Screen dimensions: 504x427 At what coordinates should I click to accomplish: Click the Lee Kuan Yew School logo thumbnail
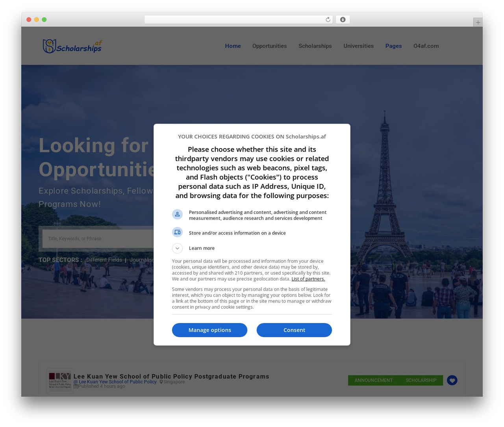pos(60,381)
